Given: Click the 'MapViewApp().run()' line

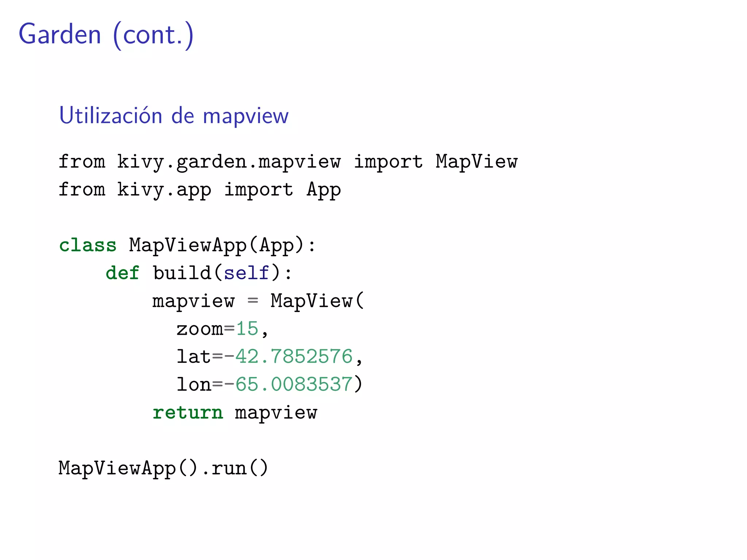Looking at the screenshot, I should pos(163,468).
